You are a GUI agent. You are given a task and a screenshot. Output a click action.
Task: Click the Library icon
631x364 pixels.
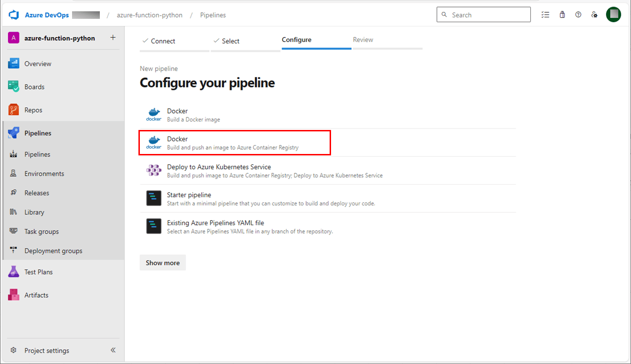pos(13,212)
